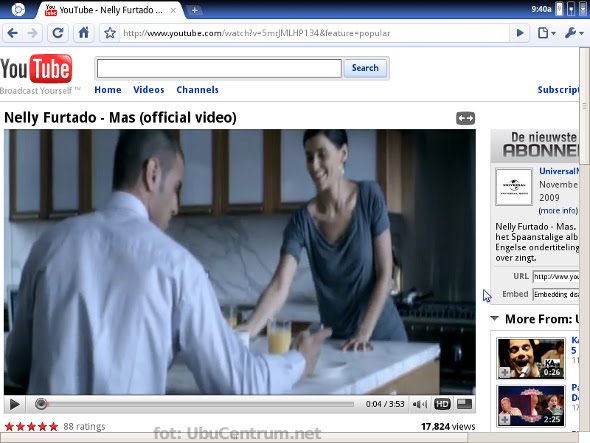
Task: Click the Chromium OS logo button
Action: [x=18, y=10]
